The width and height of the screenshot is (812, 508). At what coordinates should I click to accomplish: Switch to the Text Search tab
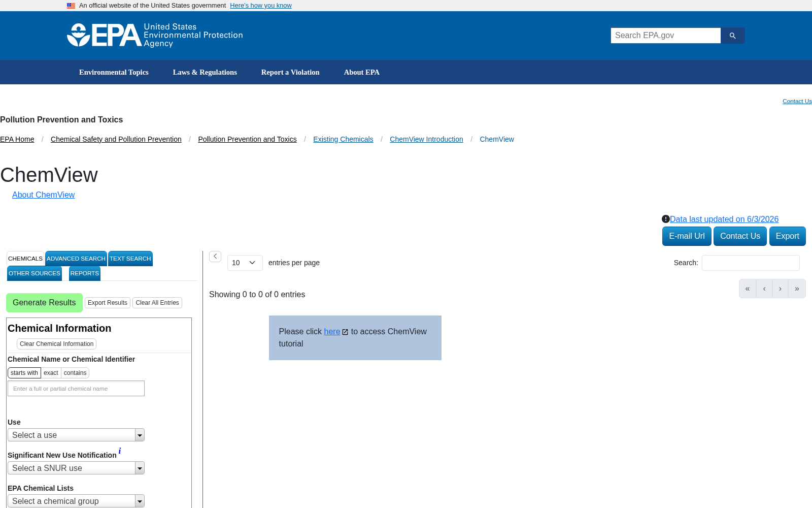(x=130, y=259)
